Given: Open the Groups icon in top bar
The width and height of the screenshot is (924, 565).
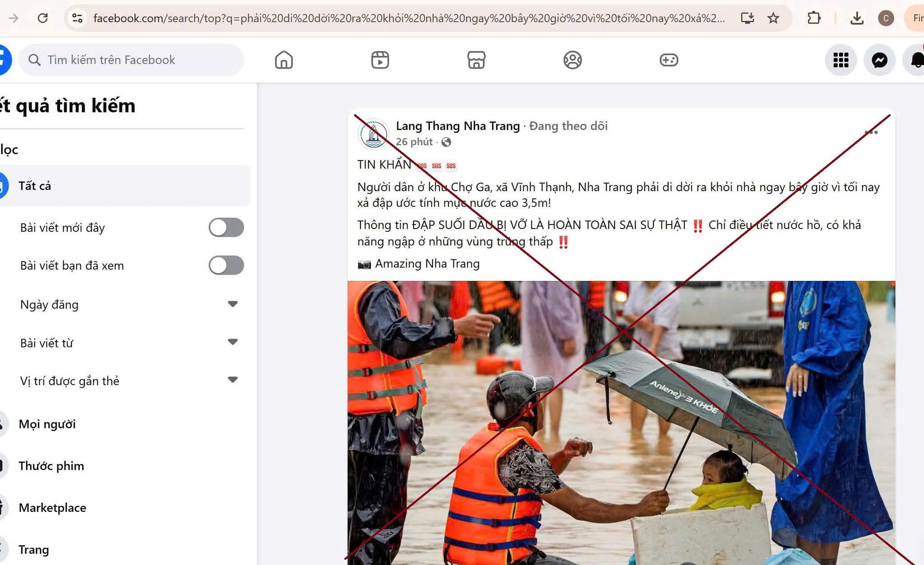Looking at the screenshot, I should pos(573,60).
